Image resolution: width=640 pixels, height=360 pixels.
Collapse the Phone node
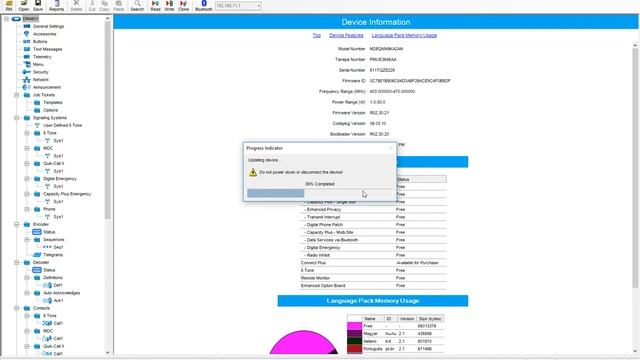pyautogui.click(x=27, y=209)
